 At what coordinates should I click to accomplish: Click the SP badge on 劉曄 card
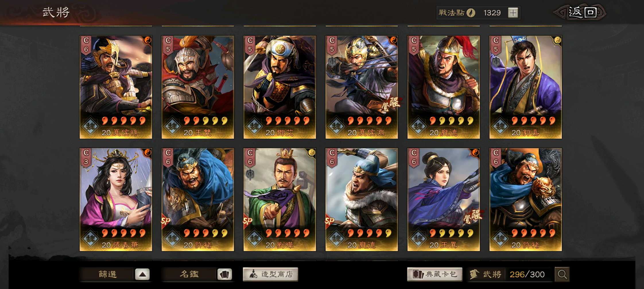[x=248, y=221]
